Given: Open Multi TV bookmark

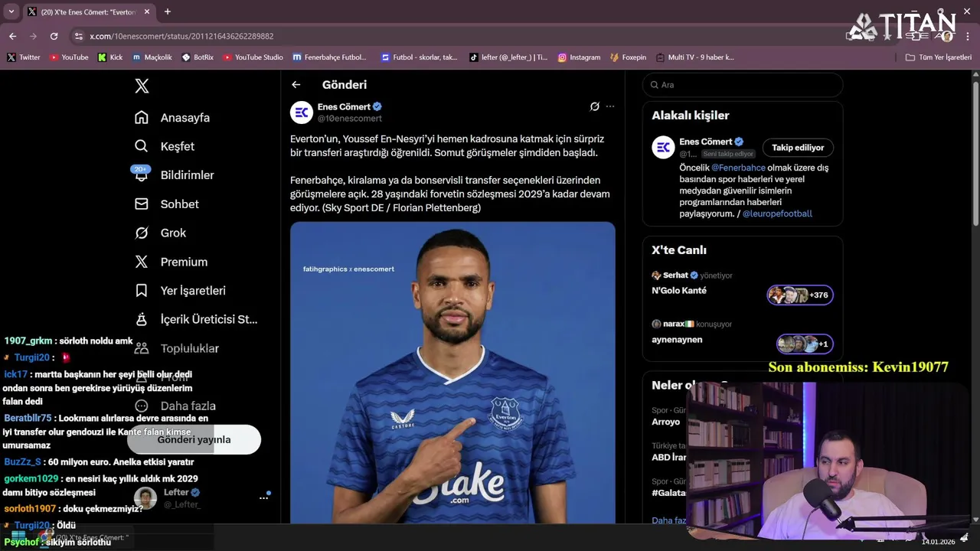Looking at the screenshot, I should point(694,57).
